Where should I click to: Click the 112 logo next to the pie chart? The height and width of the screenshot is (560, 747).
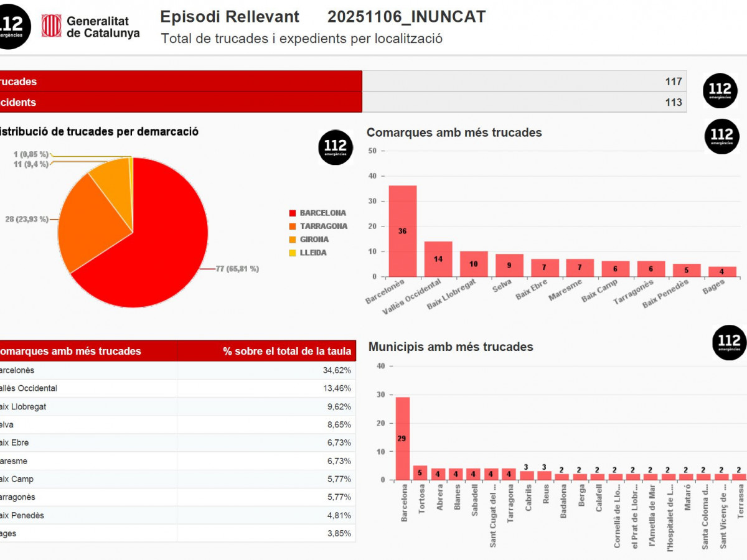tap(336, 147)
